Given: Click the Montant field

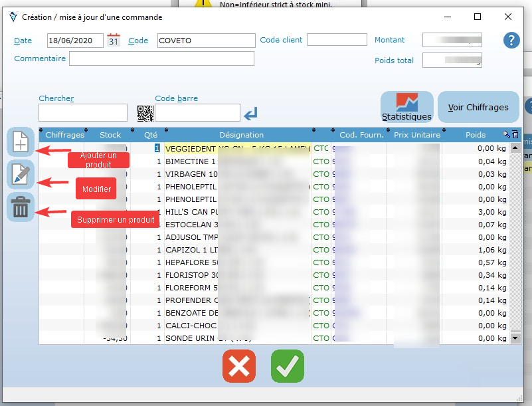Looking at the screenshot, I should point(452,40).
